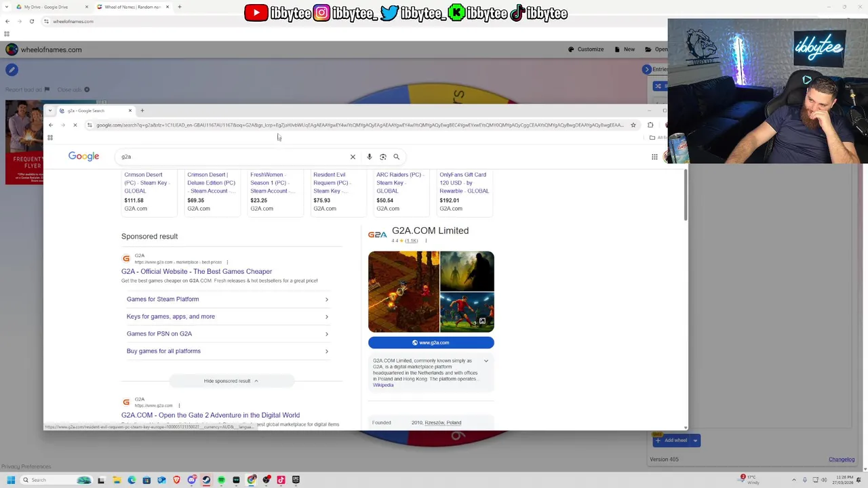Select ARC Raiders (PC) Steam Key product
This screenshot has height=488, width=868.
point(400,192)
